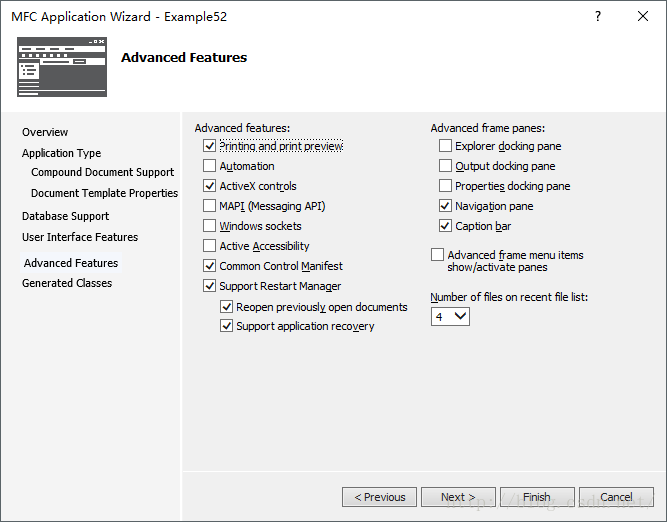The image size is (667, 522).
Task: Enable Output docking pane
Action: (445, 165)
